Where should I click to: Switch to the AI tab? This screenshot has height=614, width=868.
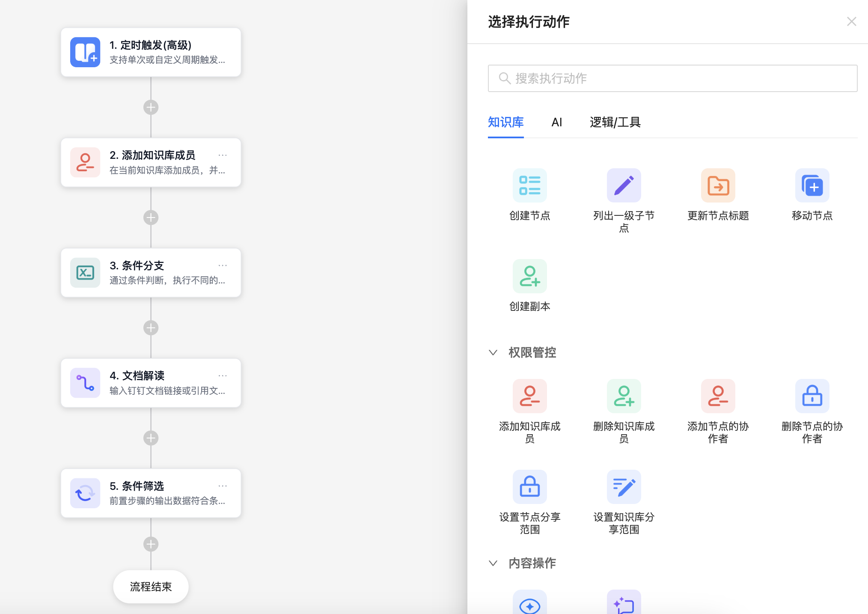[556, 122]
